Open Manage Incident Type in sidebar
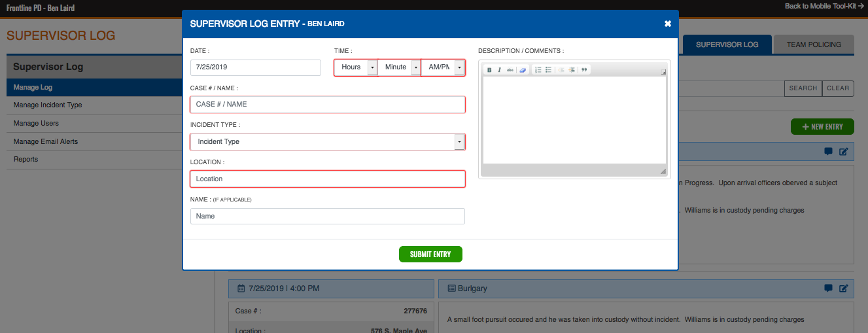The height and width of the screenshot is (333, 868). 48,105
